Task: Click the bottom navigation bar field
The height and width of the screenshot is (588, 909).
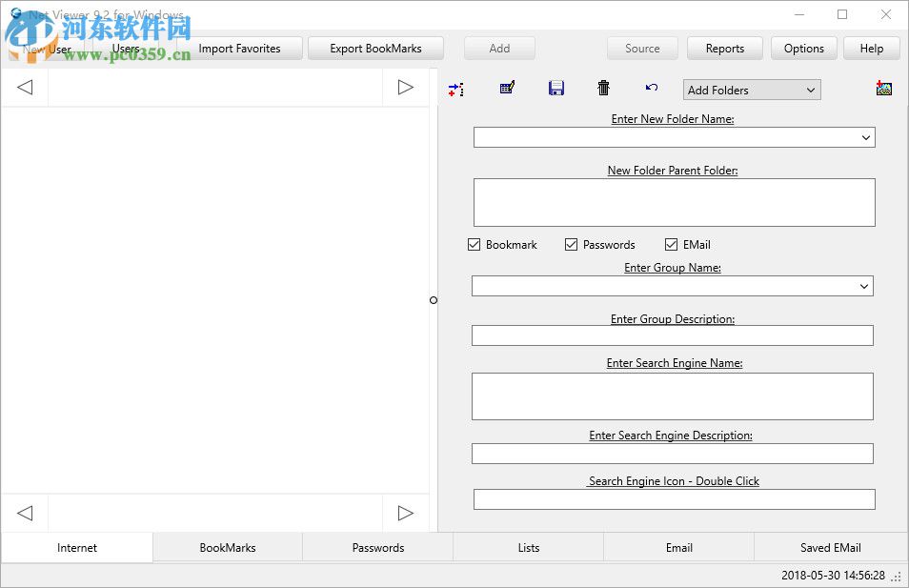Action: pos(215,514)
